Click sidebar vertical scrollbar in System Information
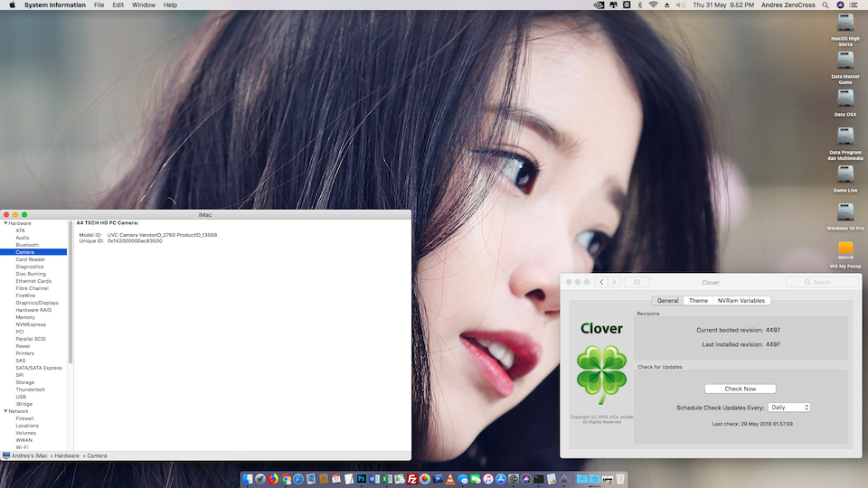 coord(71,292)
